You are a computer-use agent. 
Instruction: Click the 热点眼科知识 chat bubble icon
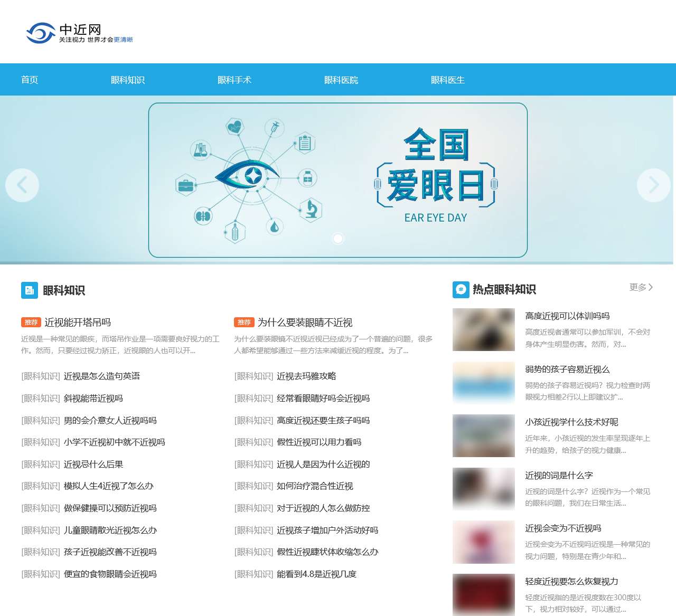[460, 289]
